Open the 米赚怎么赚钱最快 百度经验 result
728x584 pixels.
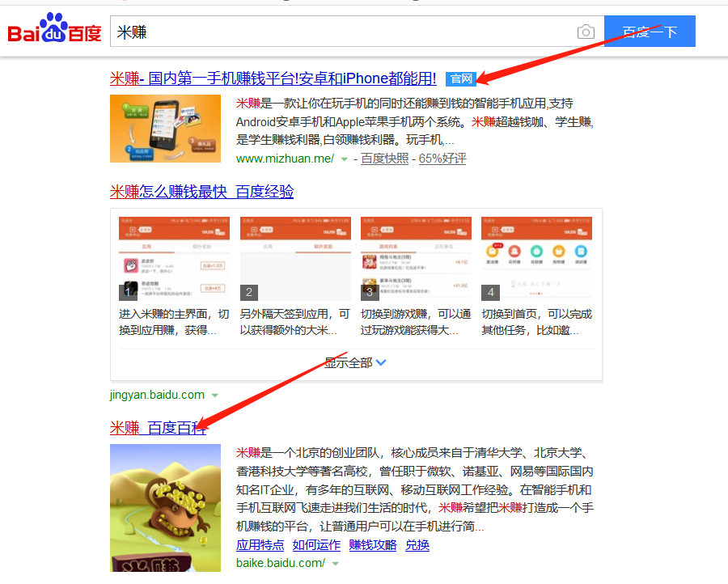[202, 191]
